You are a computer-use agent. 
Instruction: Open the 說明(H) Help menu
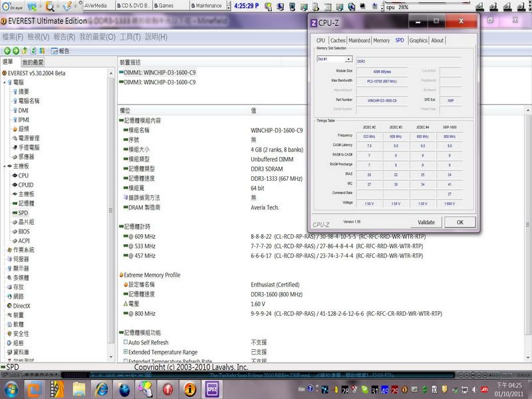point(156,37)
